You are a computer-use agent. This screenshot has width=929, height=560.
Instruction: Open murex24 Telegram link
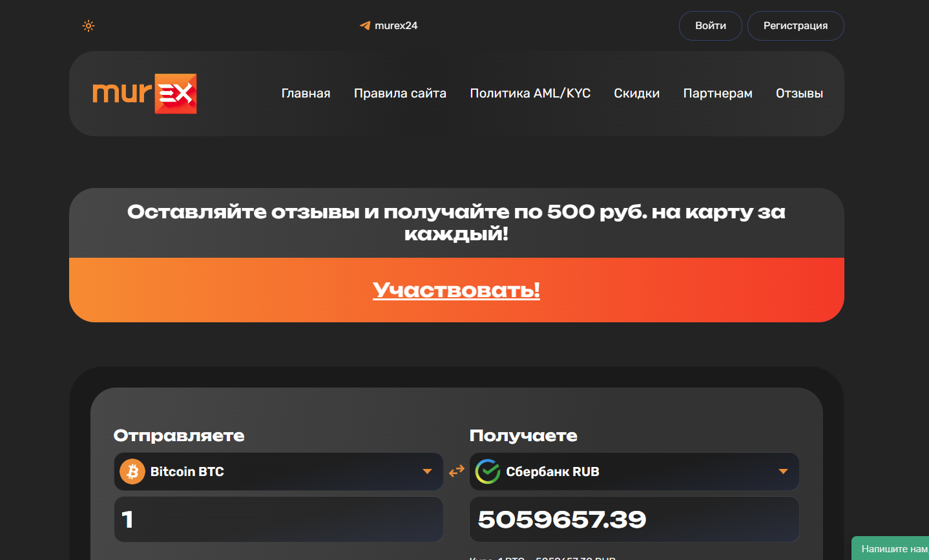pos(389,26)
